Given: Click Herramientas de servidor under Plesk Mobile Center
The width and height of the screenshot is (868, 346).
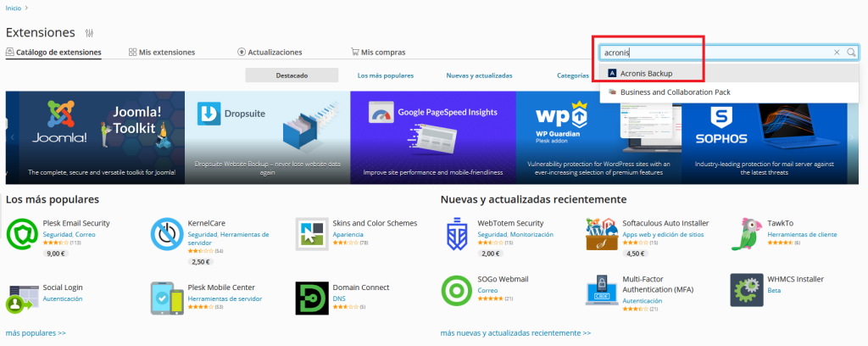Looking at the screenshot, I should 225,299.
